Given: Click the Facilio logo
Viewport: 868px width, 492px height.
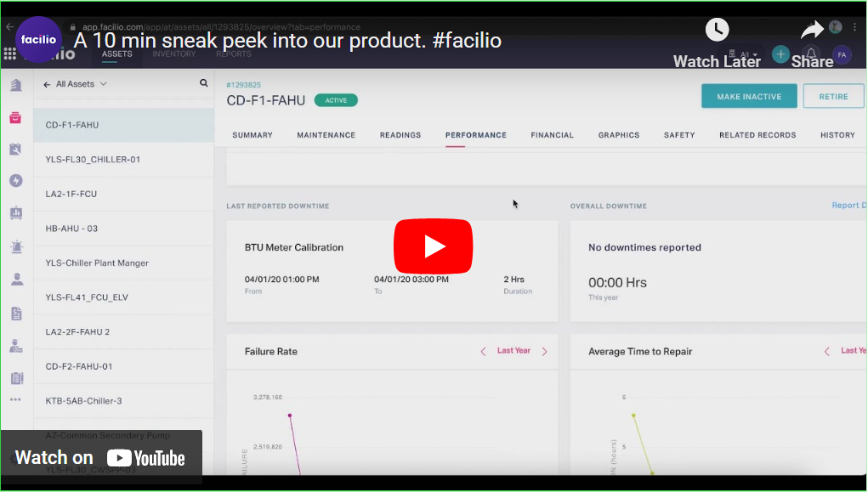Looking at the screenshot, I should (x=39, y=40).
